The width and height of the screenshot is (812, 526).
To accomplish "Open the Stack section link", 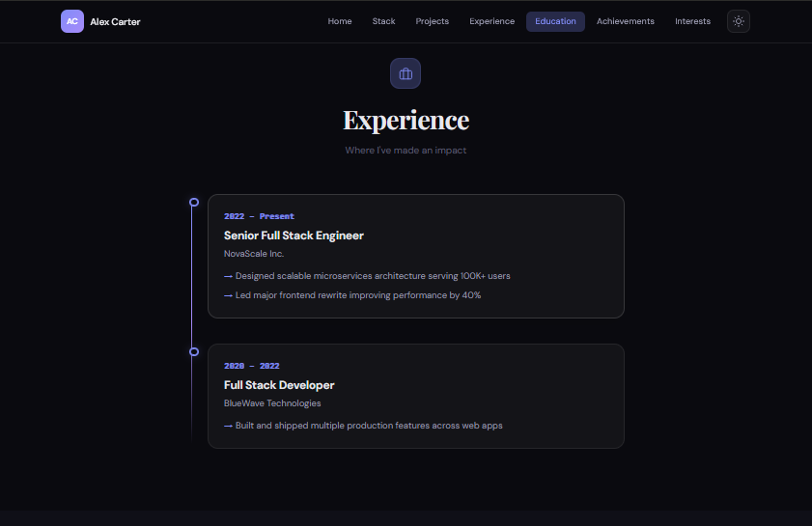I will click(x=383, y=21).
